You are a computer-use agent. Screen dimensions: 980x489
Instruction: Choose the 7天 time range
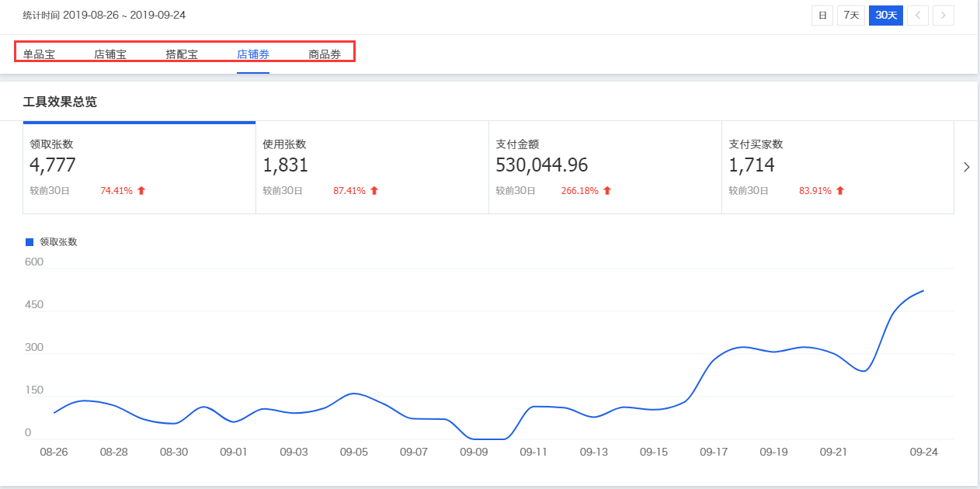pos(851,16)
